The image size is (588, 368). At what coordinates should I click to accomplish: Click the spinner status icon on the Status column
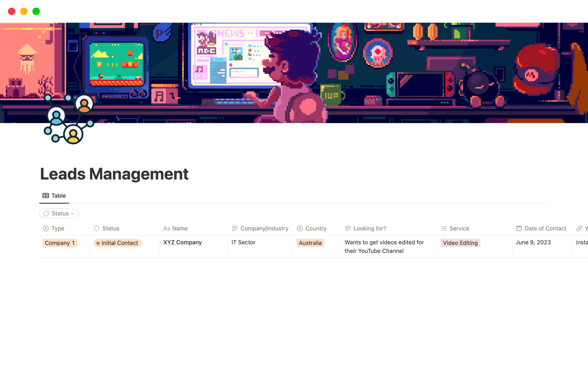click(x=96, y=228)
